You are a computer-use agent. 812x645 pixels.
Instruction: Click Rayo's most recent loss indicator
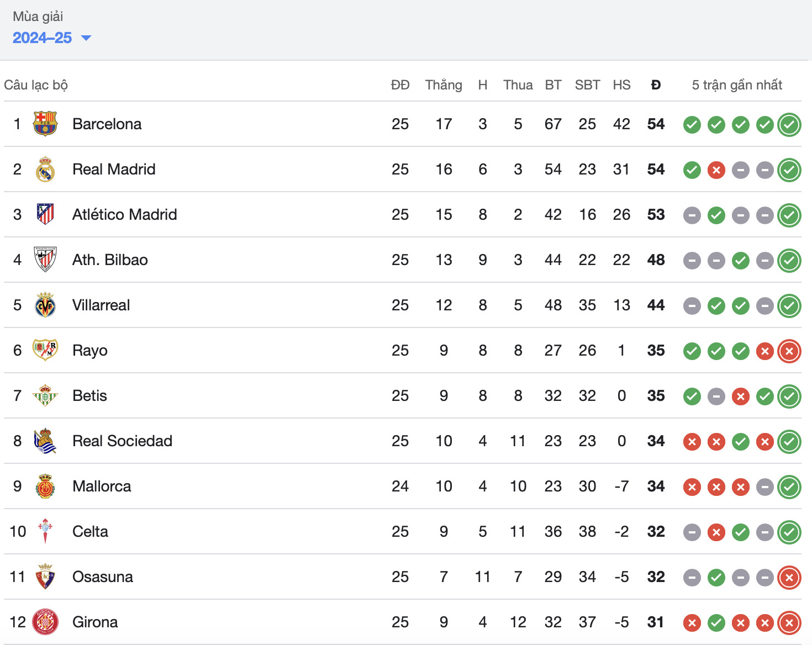tap(789, 351)
